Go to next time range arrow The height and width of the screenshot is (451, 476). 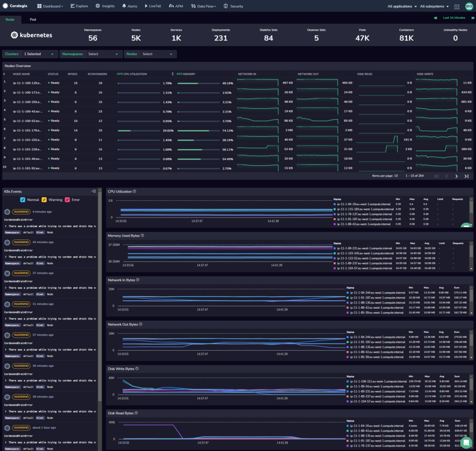coord(473,18)
